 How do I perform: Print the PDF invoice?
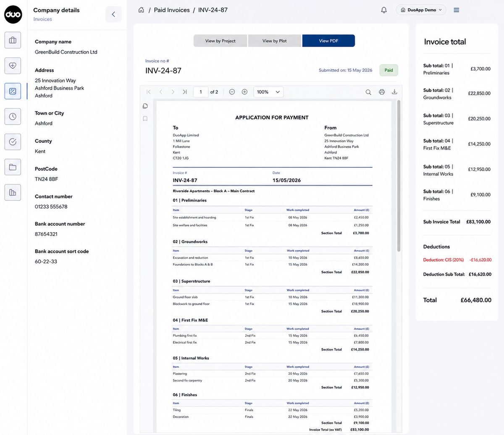click(x=382, y=92)
